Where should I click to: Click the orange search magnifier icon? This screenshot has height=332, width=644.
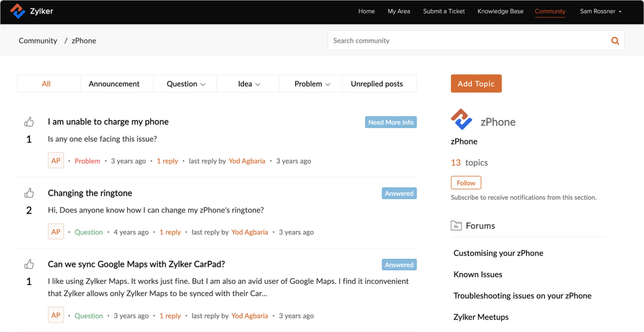pyautogui.click(x=615, y=41)
